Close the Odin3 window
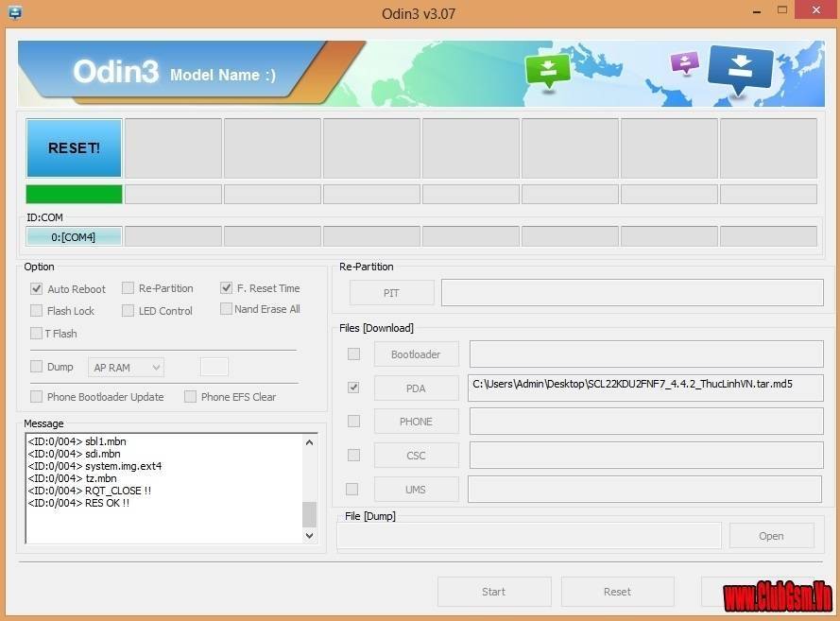Screen dimensions: 840x621 (815, 9)
